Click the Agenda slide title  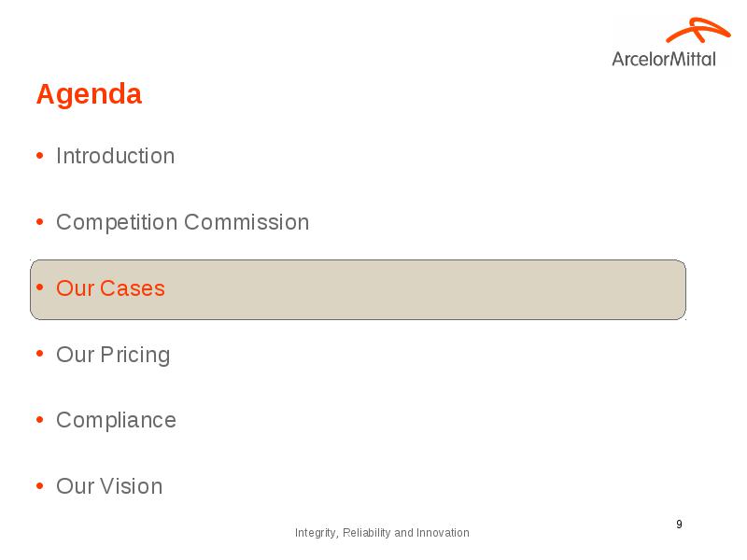[x=89, y=94]
